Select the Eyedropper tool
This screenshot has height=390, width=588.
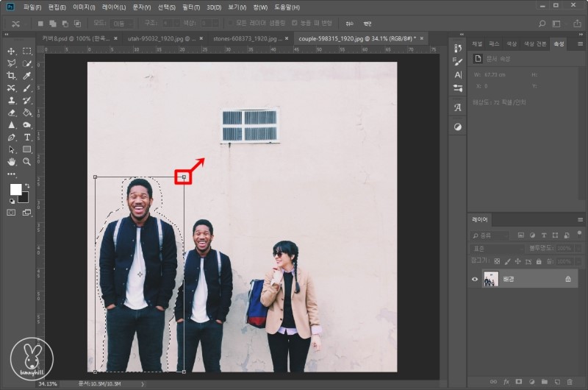pos(27,76)
